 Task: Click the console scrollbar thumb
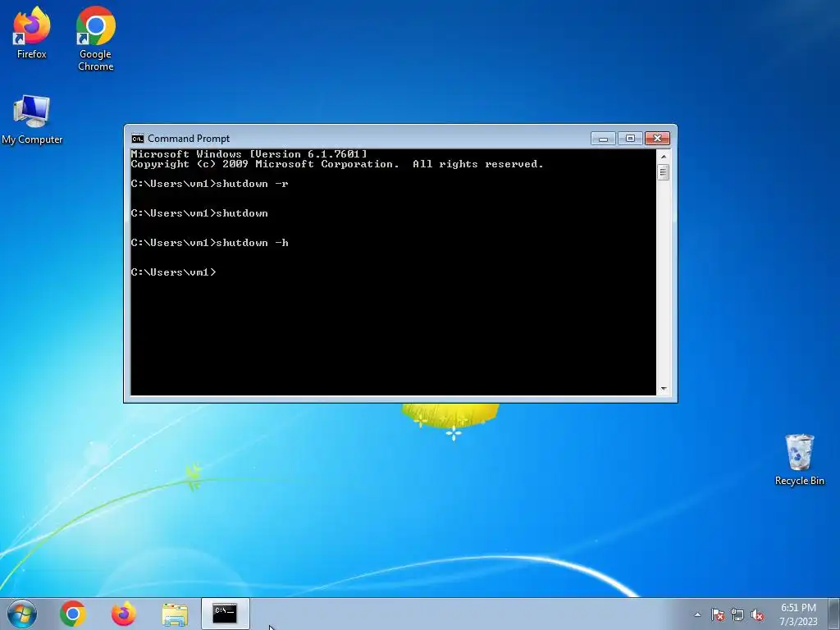pyautogui.click(x=663, y=172)
